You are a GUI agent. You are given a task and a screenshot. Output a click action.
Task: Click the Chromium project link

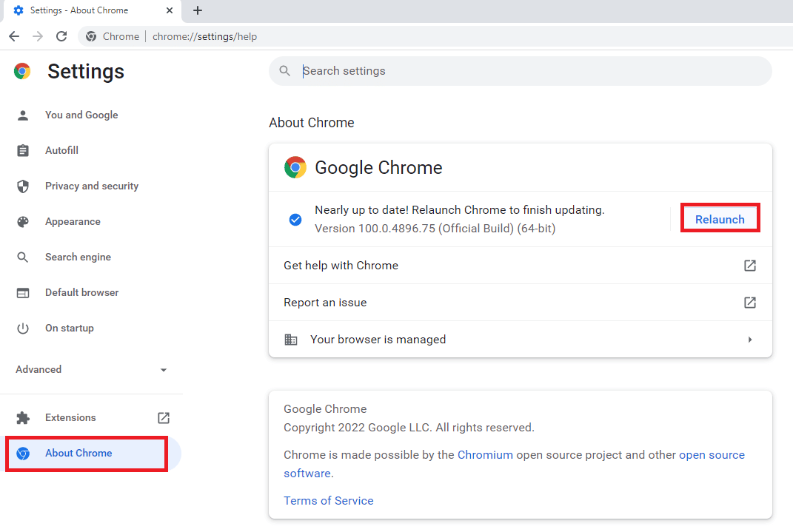(x=485, y=454)
